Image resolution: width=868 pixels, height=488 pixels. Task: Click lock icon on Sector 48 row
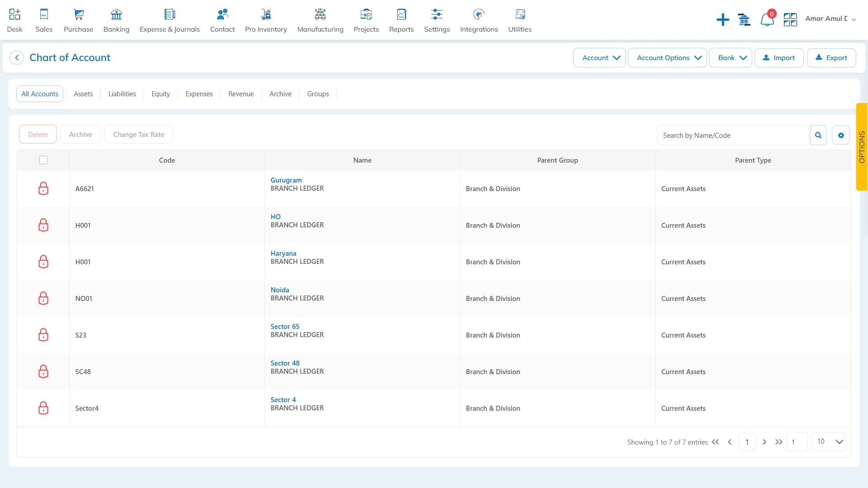coord(43,371)
